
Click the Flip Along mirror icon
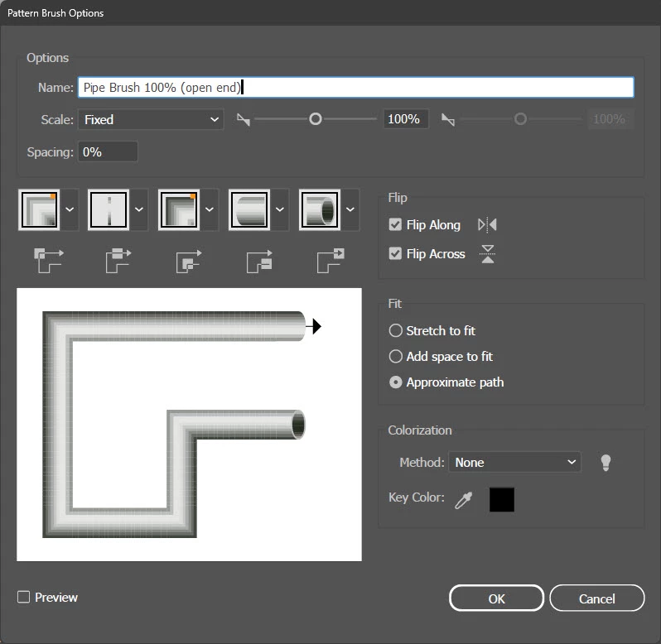[x=487, y=225]
